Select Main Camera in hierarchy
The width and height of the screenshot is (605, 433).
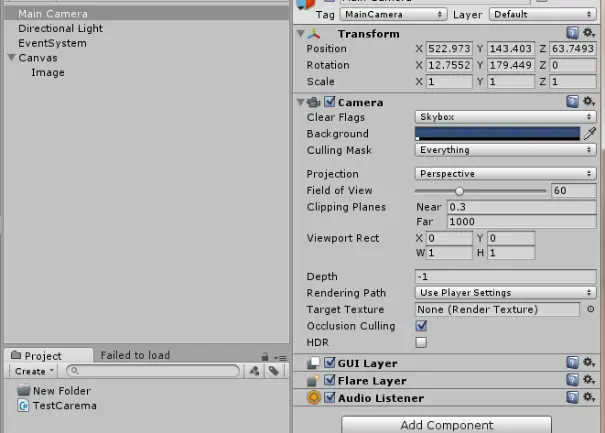(147, 14)
